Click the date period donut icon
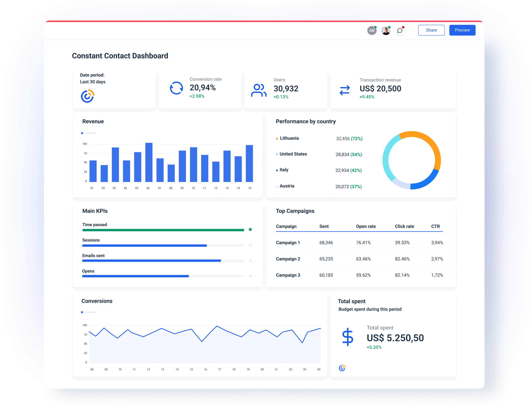 pyautogui.click(x=87, y=96)
